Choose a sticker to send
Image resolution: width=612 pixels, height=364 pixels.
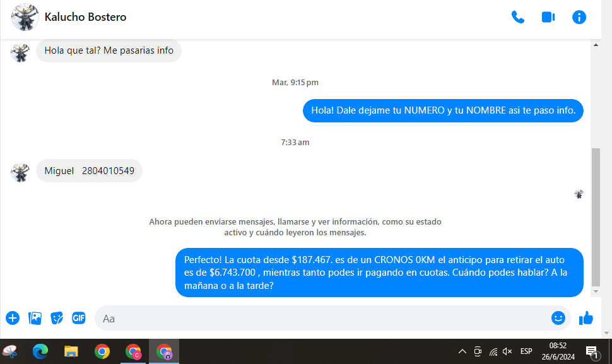point(57,318)
